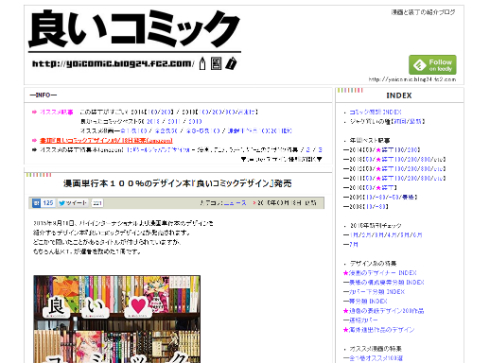Open the bookshelf cover image in the post
This screenshot has width=490, height=363.
click(x=117, y=319)
